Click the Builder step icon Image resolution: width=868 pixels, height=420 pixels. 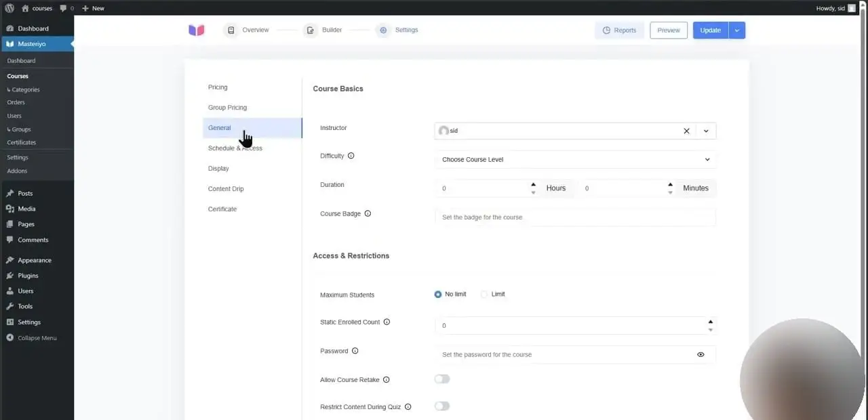pos(311,30)
